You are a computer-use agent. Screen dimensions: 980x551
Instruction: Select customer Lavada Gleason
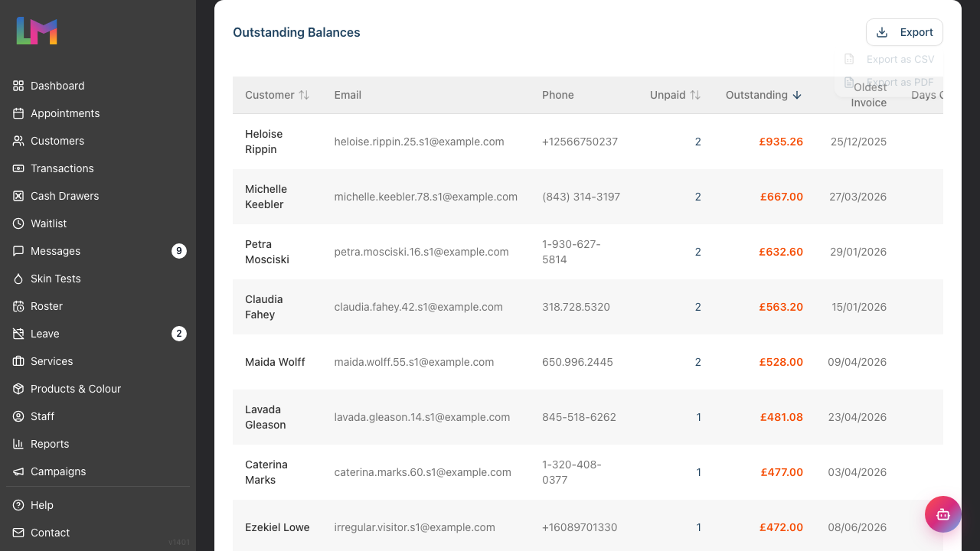coord(266,417)
